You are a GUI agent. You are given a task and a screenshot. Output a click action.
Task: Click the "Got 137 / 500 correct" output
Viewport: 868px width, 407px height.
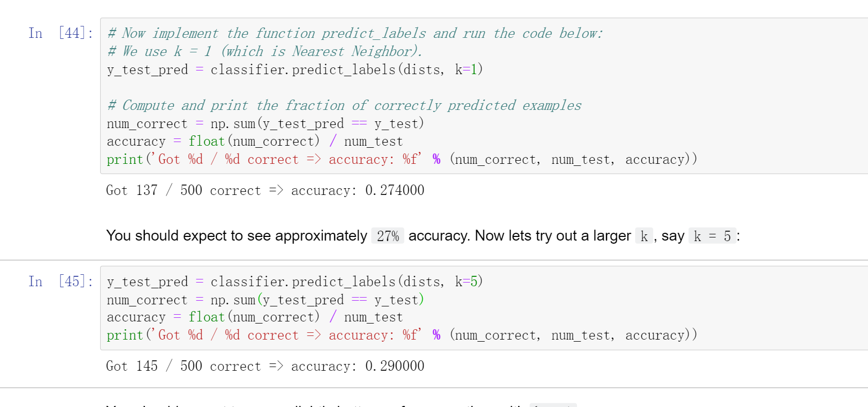pyautogui.click(x=265, y=191)
